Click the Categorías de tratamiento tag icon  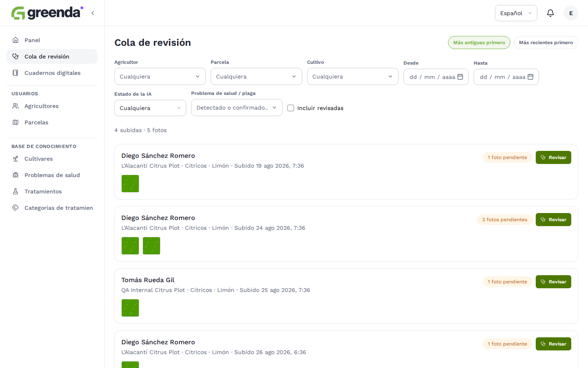point(16,208)
